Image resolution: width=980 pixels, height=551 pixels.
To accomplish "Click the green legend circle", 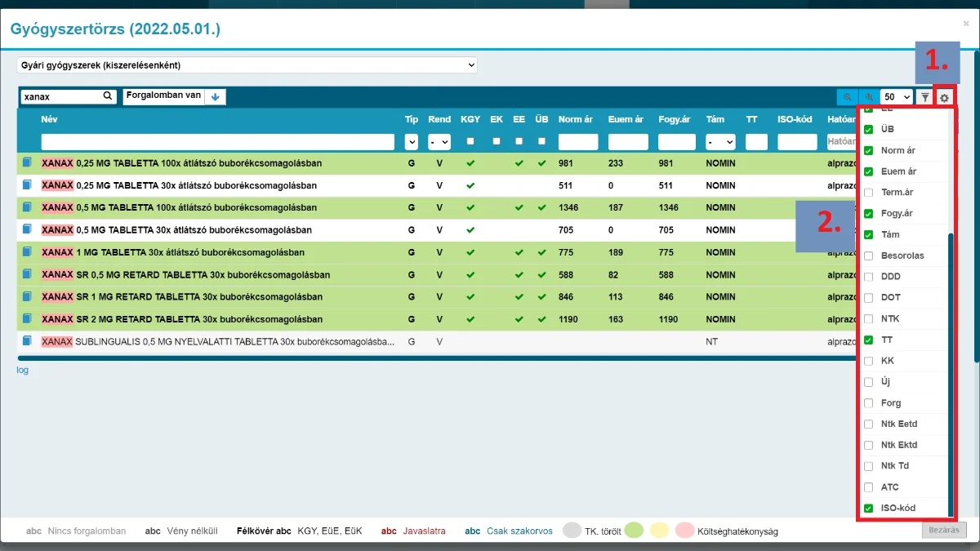I will pyautogui.click(x=634, y=531).
